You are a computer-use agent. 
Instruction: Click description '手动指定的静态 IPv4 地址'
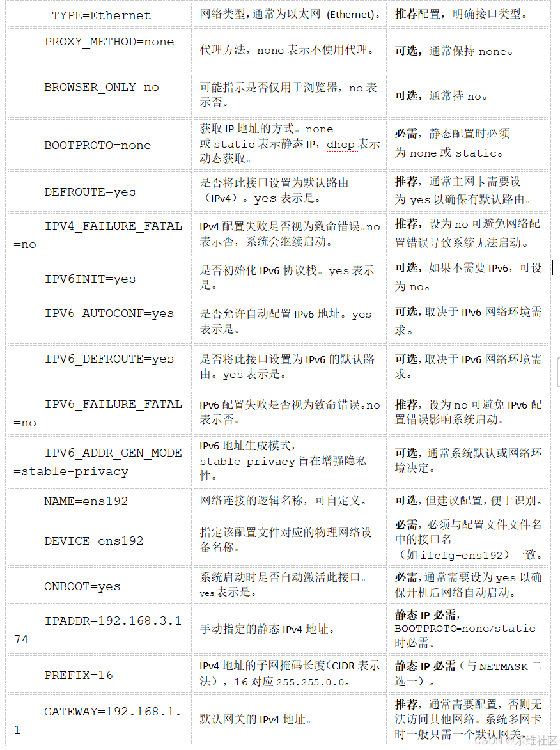[267, 629]
